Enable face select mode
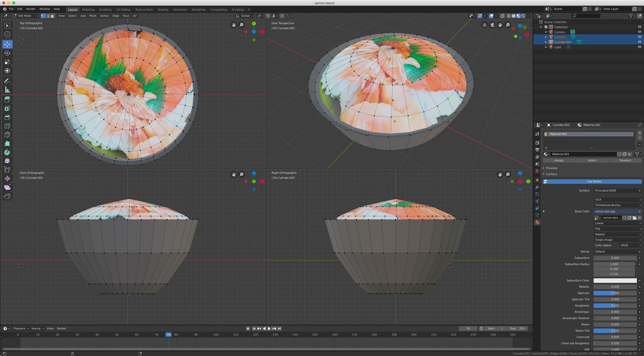The image size is (644, 356). point(52,16)
